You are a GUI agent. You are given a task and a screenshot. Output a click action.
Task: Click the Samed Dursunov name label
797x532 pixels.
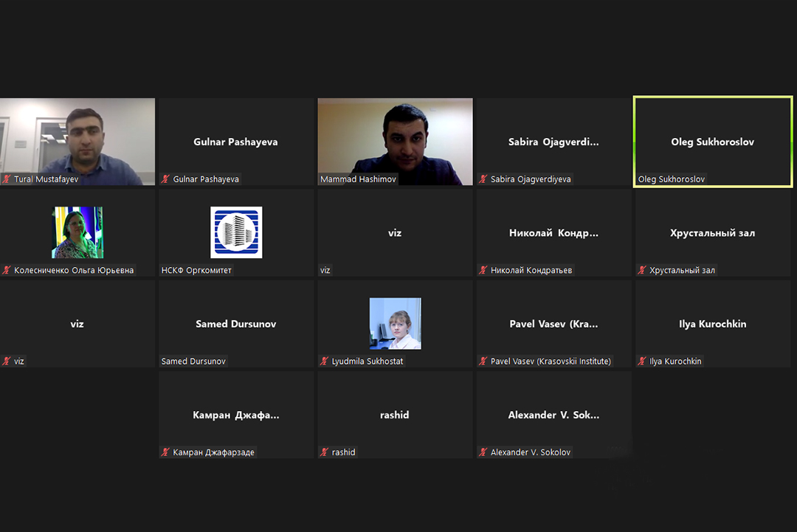coord(193,362)
